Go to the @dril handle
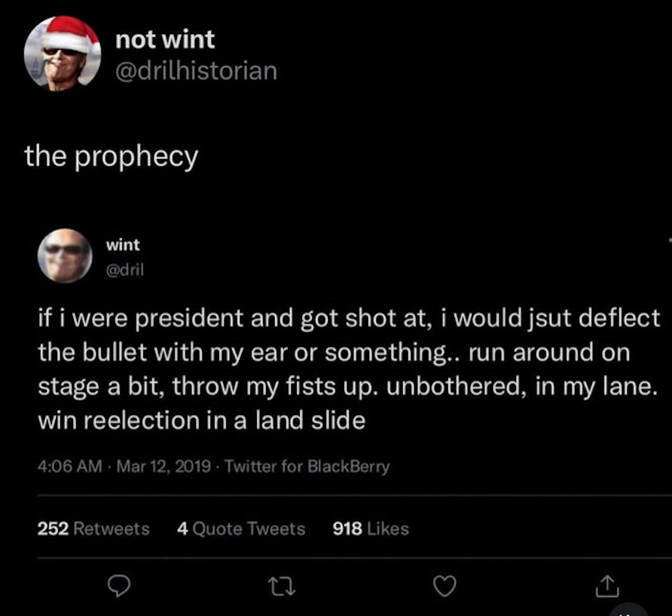 (125, 269)
